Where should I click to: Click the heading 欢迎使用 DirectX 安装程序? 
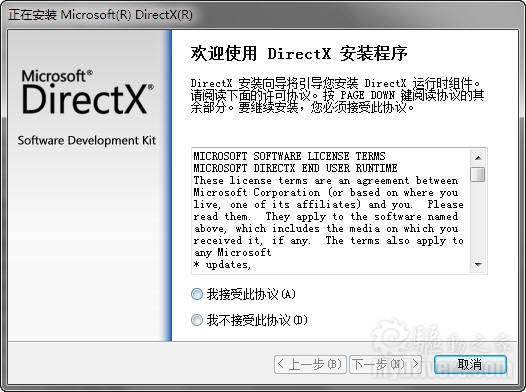pos(299,54)
